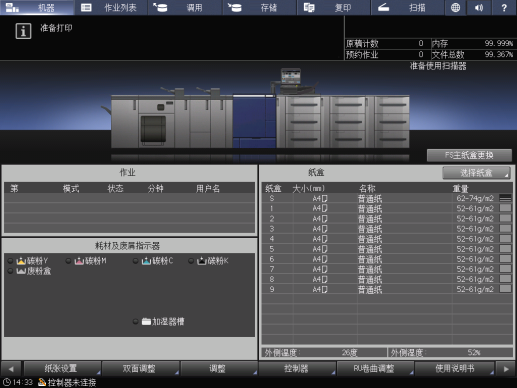Click the right arrow scroll button
Screen dimensions: 517x388
pyautogui.click(x=506, y=369)
